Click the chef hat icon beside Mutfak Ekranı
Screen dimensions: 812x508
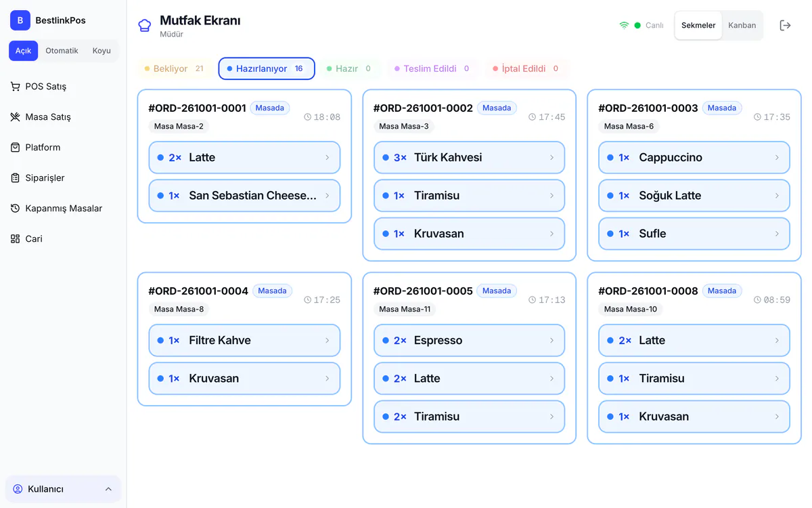145,26
